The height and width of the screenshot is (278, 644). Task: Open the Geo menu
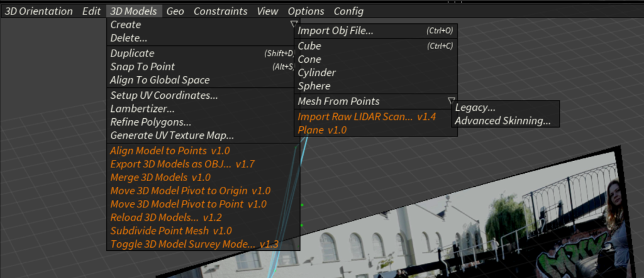click(175, 11)
